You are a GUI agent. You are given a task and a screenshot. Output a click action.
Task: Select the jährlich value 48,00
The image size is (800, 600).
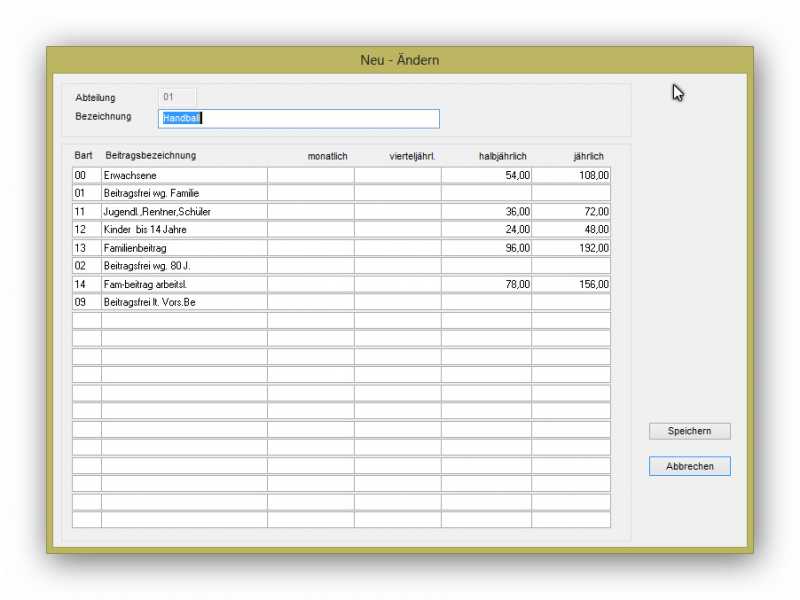571,229
